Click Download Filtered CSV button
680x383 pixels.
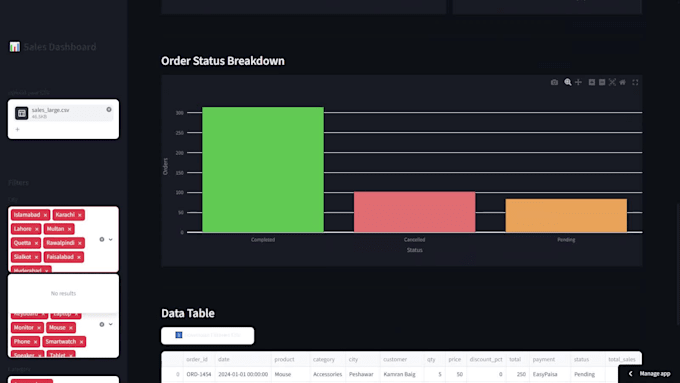[207, 335]
